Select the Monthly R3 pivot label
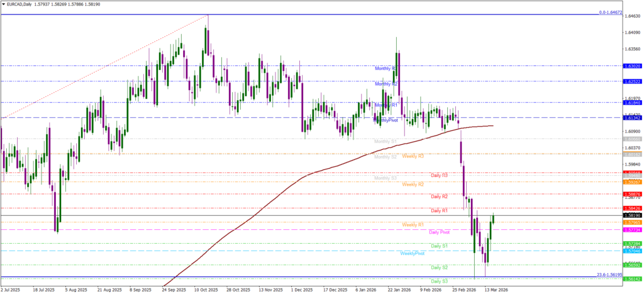The width and height of the screenshot is (644, 294). tap(386, 68)
